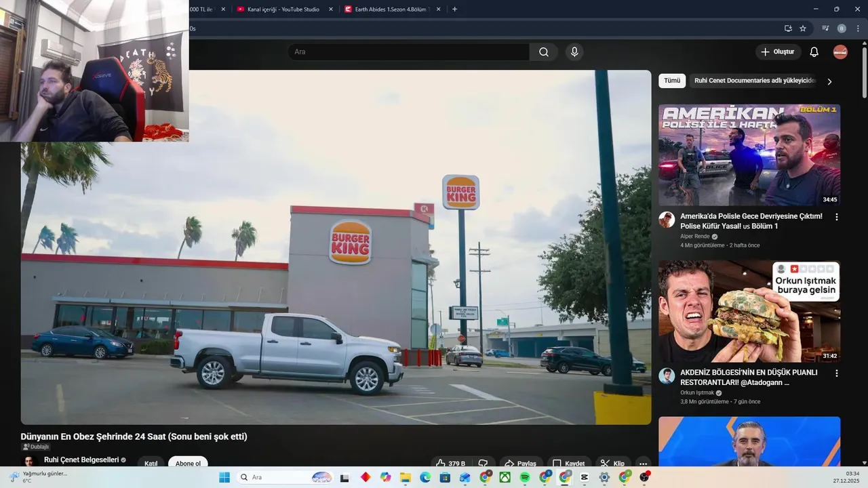Open Task View from the taskbar
Image resolution: width=868 pixels, height=488 pixels.
click(x=344, y=477)
